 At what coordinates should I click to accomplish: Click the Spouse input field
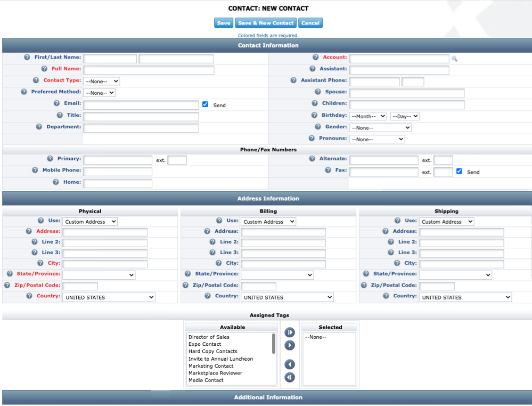point(407,93)
